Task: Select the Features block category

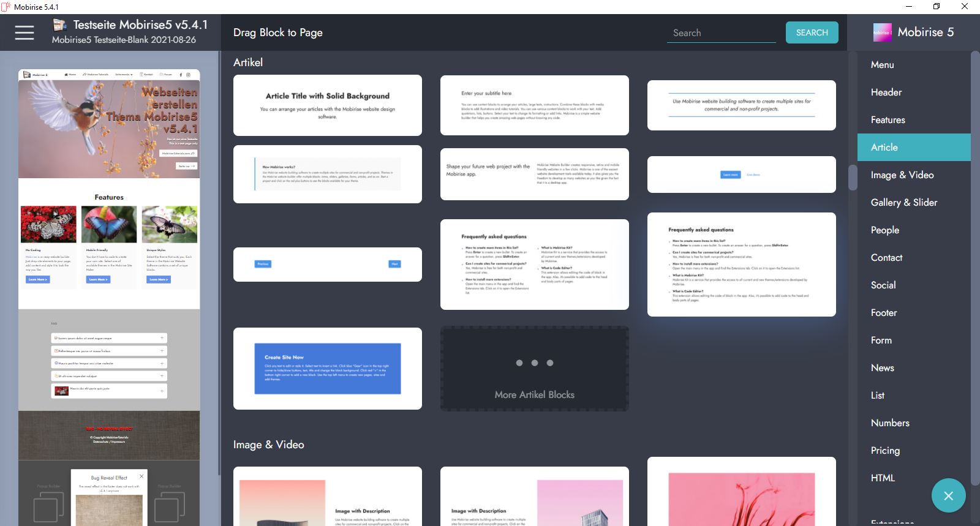Action: coord(914,119)
